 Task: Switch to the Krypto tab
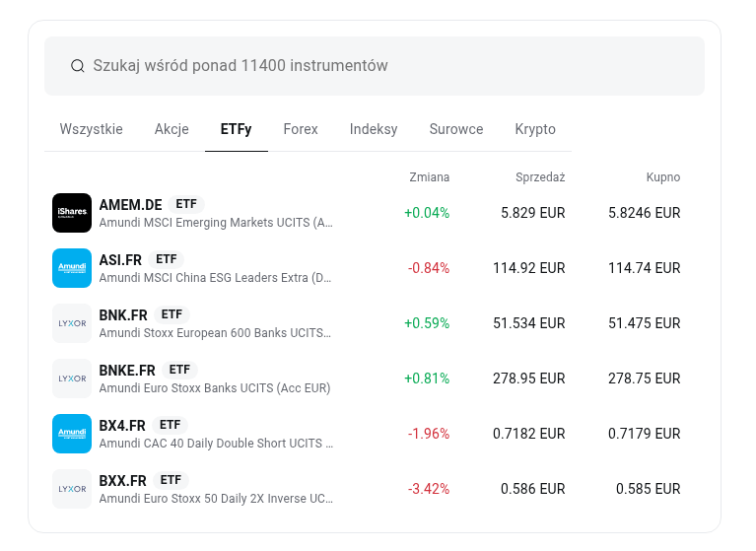coord(535,129)
